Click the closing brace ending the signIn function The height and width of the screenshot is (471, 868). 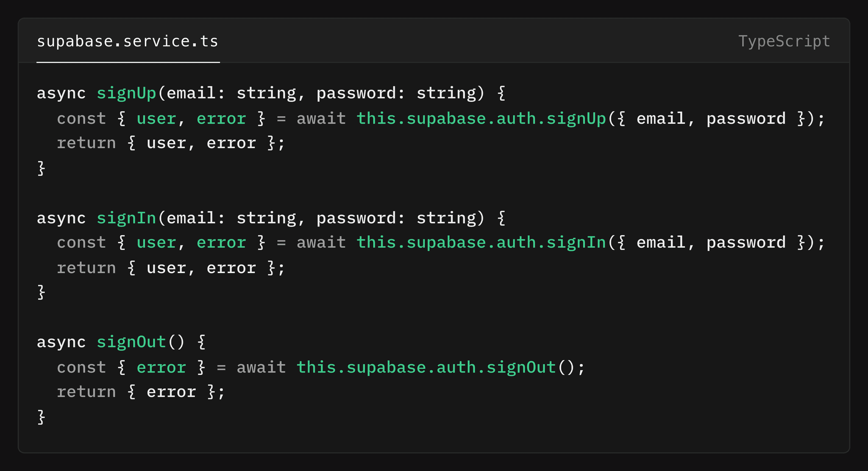coord(41,293)
